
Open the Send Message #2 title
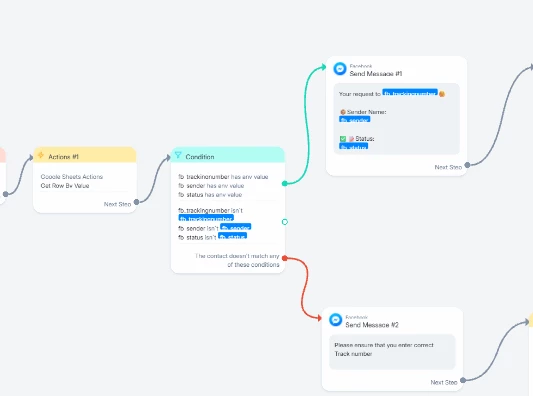[x=372, y=325]
